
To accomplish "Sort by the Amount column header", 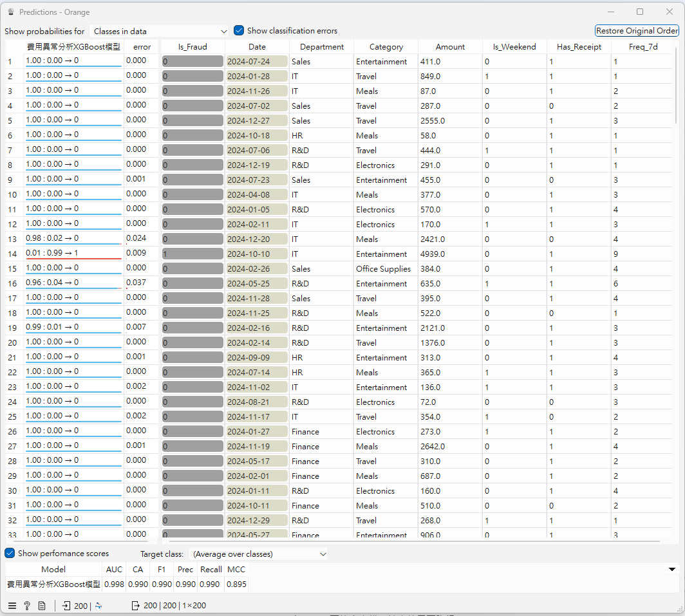I will (450, 47).
